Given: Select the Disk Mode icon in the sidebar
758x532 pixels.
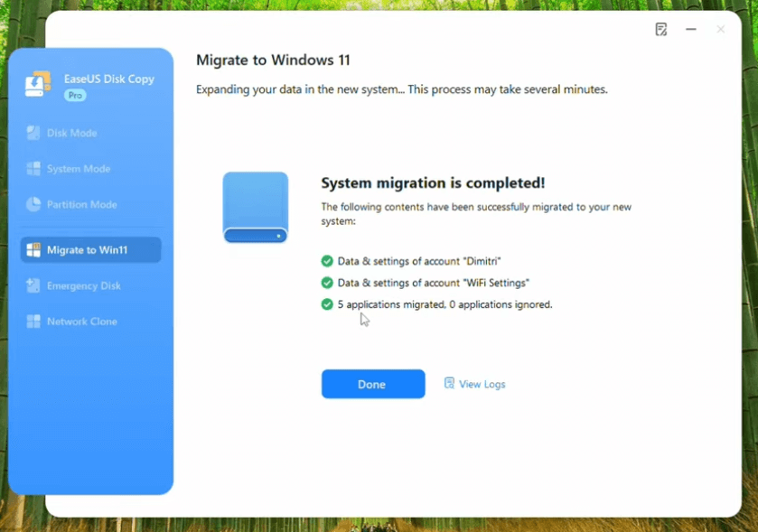Looking at the screenshot, I should [34, 133].
